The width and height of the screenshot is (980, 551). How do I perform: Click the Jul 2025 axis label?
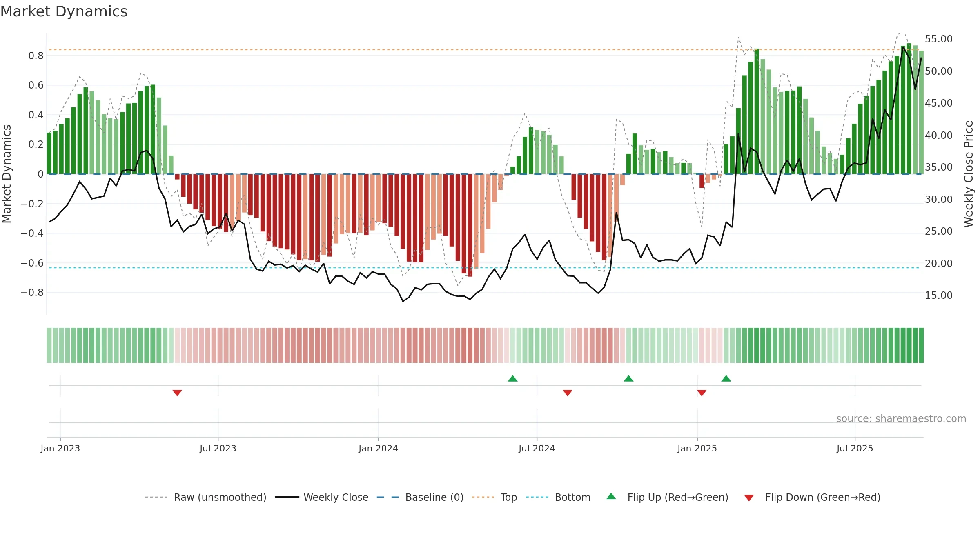click(855, 448)
